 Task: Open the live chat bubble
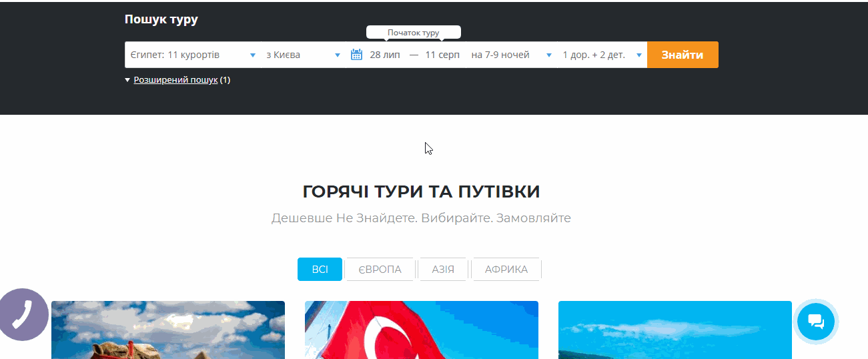[x=816, y=322]
